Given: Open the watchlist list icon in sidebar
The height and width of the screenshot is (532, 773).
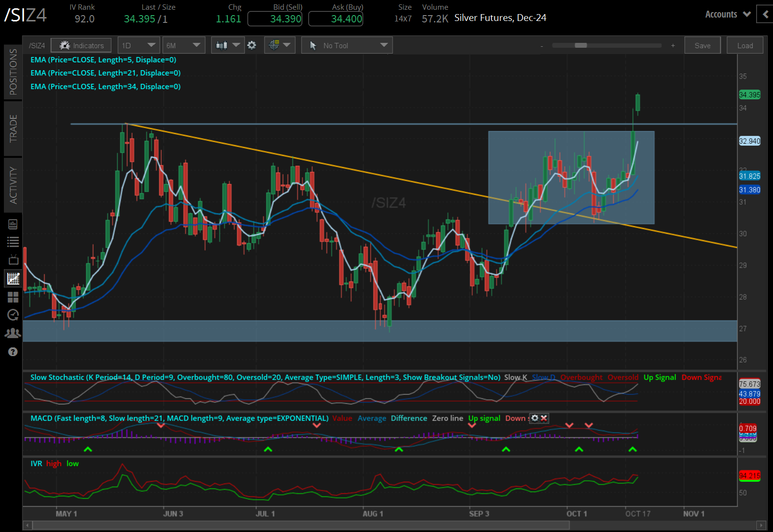Looking at the screenshot, I should (x=13, y=242).
